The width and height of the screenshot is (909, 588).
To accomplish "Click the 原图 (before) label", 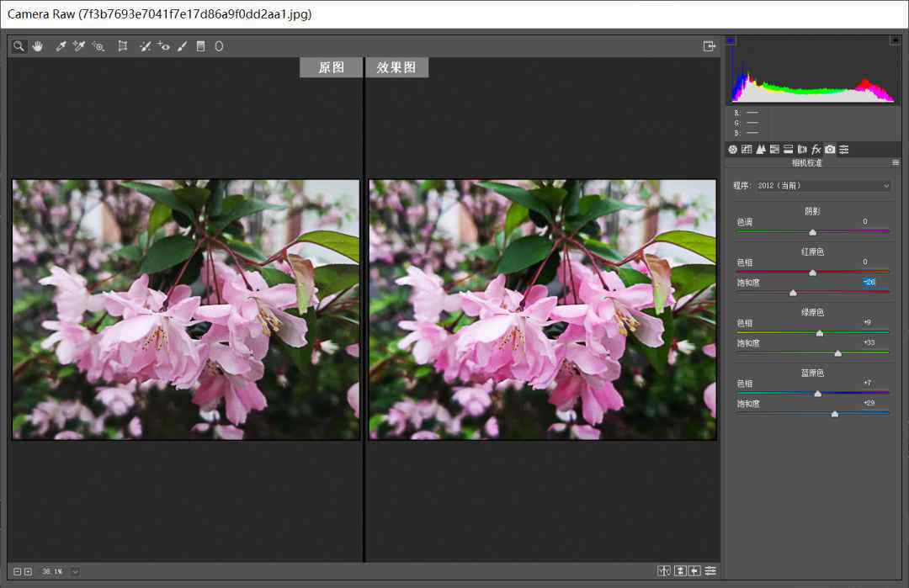I will pyautogui.click(x=331, y=67).
